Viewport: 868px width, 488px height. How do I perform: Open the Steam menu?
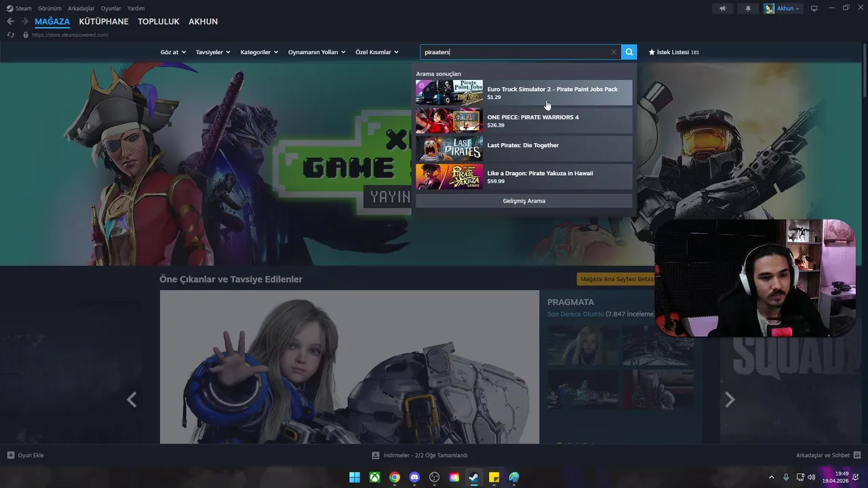[x=19, y=8]
